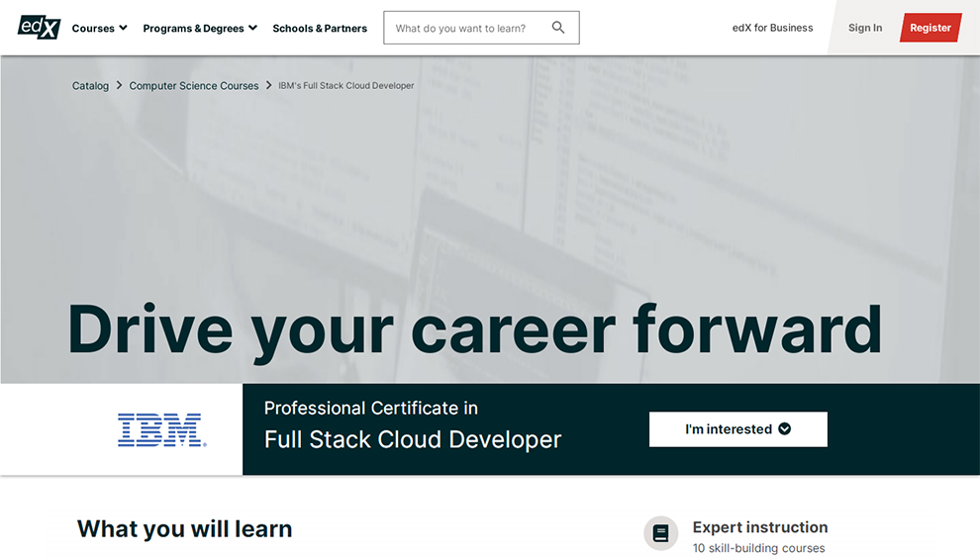This screenshot has width=980, height=558.
Task: Click IBM's Full Stack Cloud Developer breadcrumb text
Action: [346, 86]
